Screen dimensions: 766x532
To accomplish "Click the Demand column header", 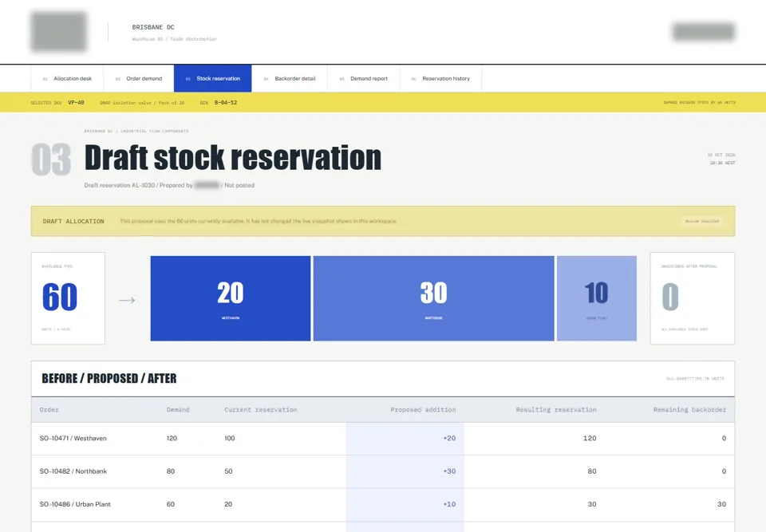I will 178,410.
